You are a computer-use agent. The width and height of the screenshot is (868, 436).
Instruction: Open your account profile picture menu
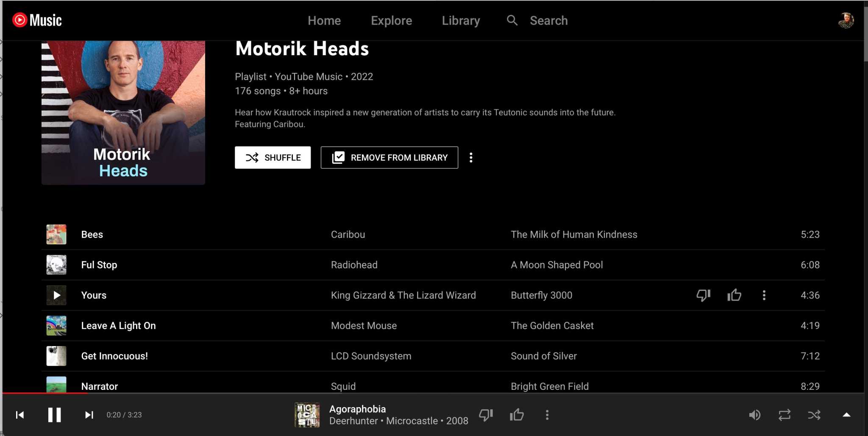click(x=846, y=20)
